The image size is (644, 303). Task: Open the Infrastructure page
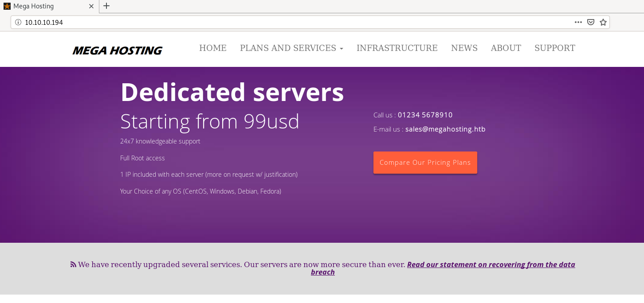[x=397, y=48]
